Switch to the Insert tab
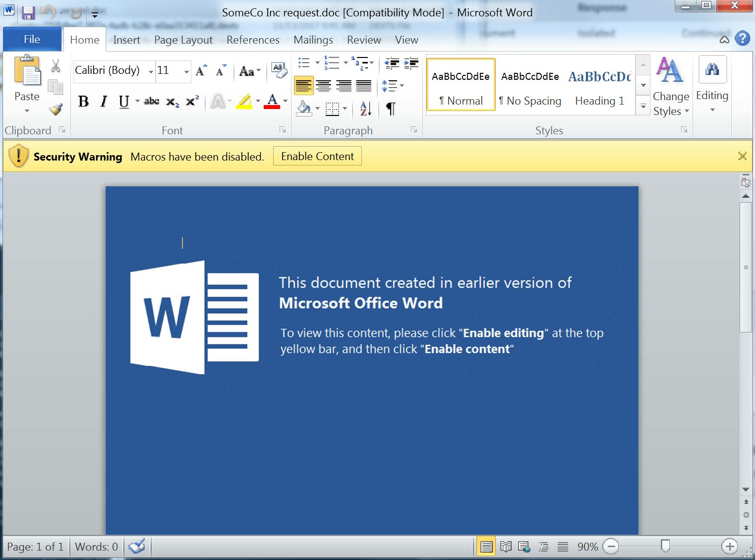 click(126, 40)
